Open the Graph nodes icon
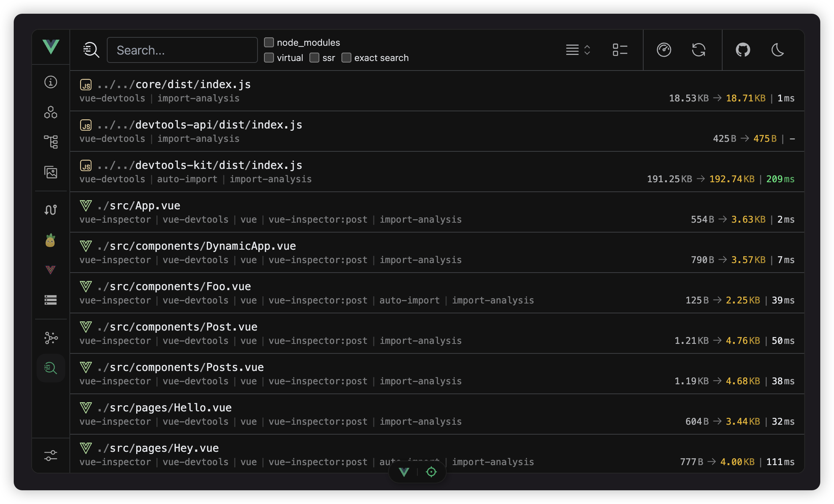The height and width of the screenshot is (504, 834). (x=50, y=338)
